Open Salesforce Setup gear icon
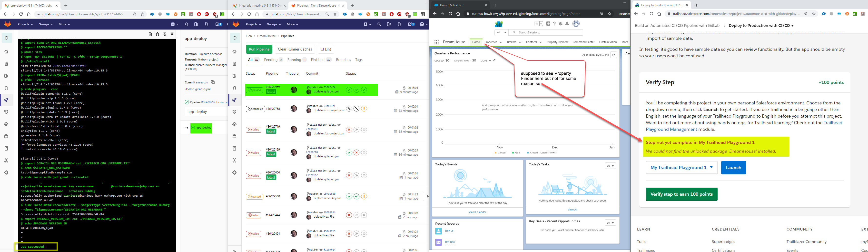Image resolution: width=868 pixels, height=252 pixels. click(x=561, y=24)
